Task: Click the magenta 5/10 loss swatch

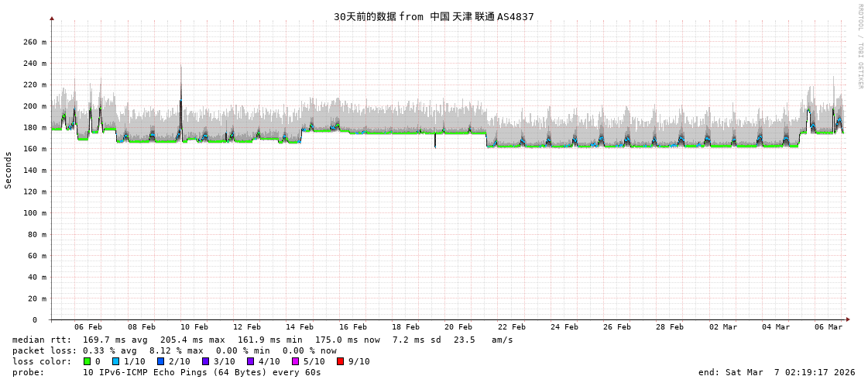Action: click(295, 361)
